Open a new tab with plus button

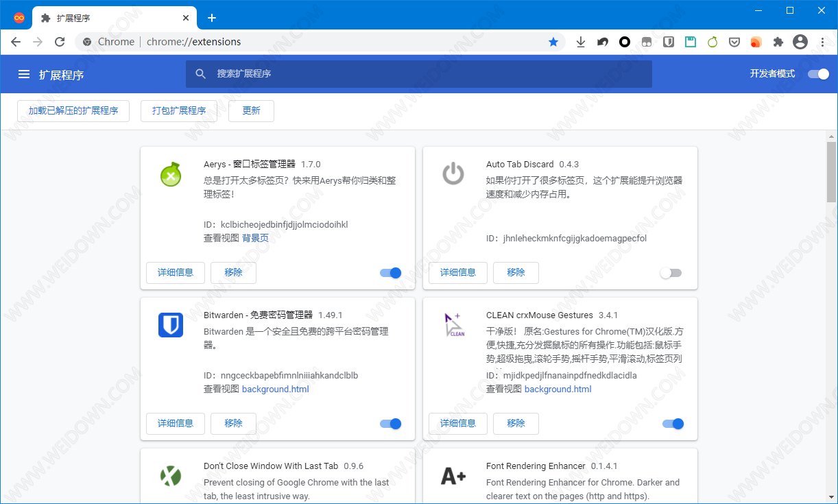212,18
